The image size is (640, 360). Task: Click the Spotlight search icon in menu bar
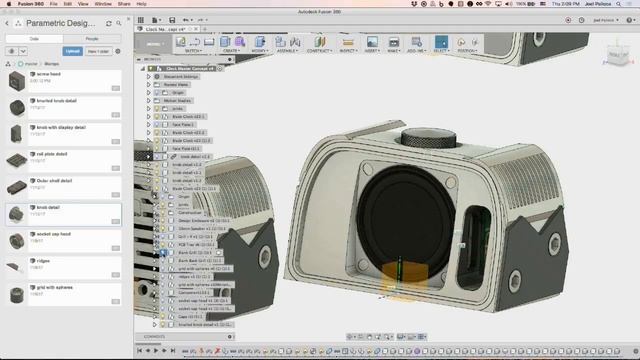(x=619, y=4)
